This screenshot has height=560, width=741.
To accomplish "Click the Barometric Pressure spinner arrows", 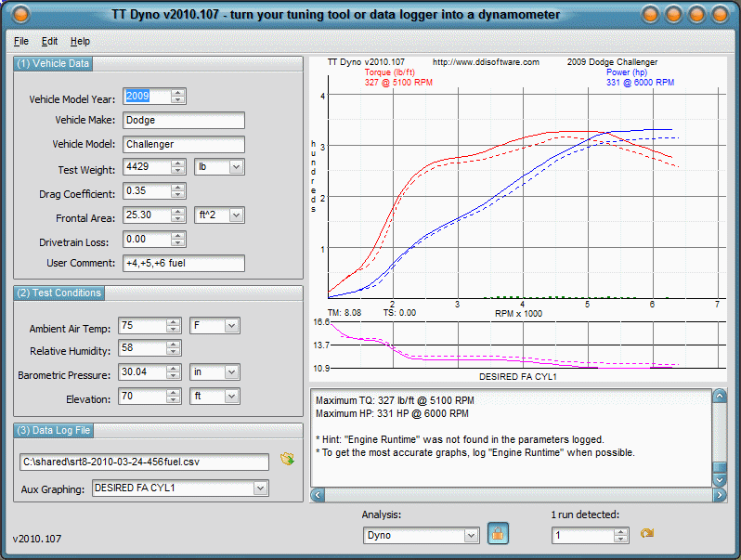I will click(x=174, y=371).
